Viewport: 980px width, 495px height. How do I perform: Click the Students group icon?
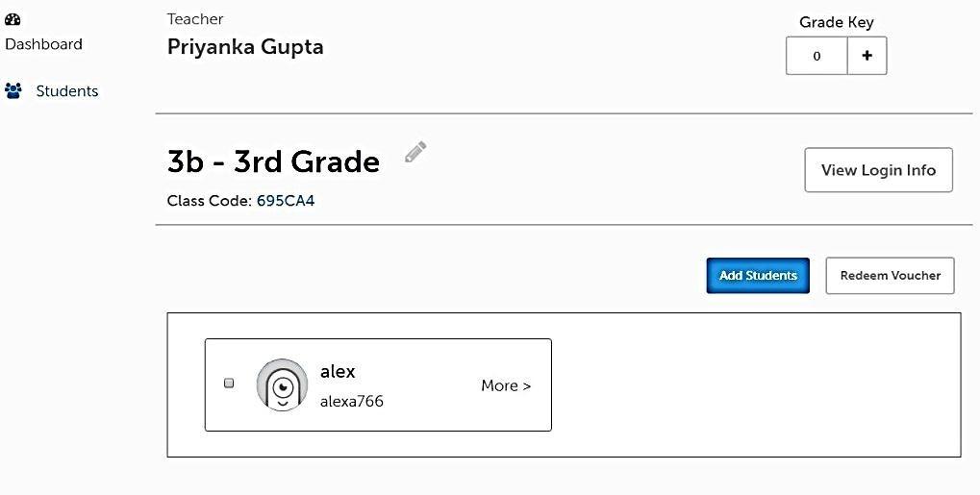click(13, 90)
